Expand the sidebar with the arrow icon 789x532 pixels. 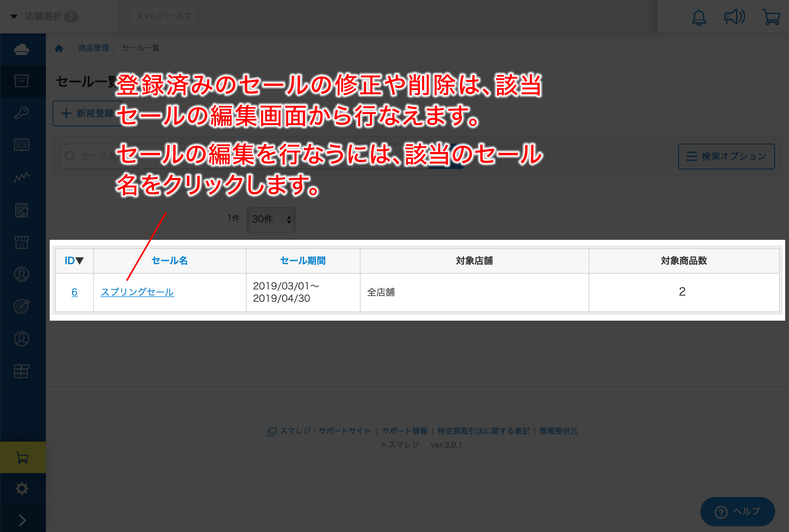tap(22, 520)
